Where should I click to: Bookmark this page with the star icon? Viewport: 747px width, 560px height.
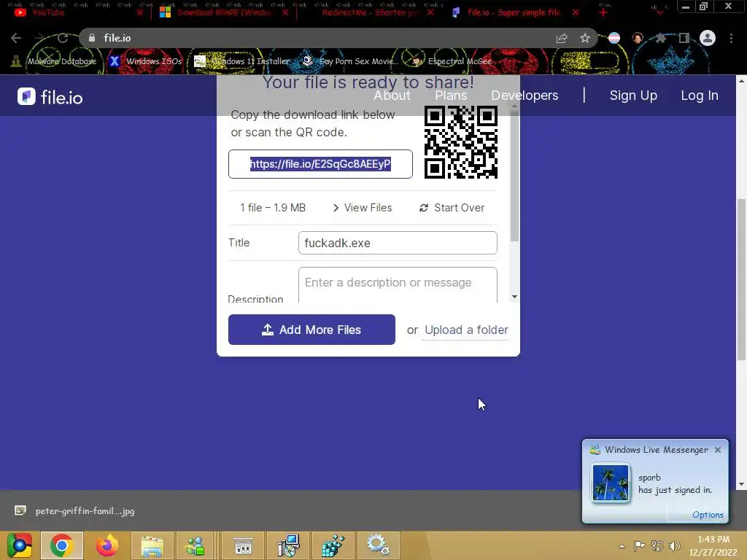pos(585,38)
